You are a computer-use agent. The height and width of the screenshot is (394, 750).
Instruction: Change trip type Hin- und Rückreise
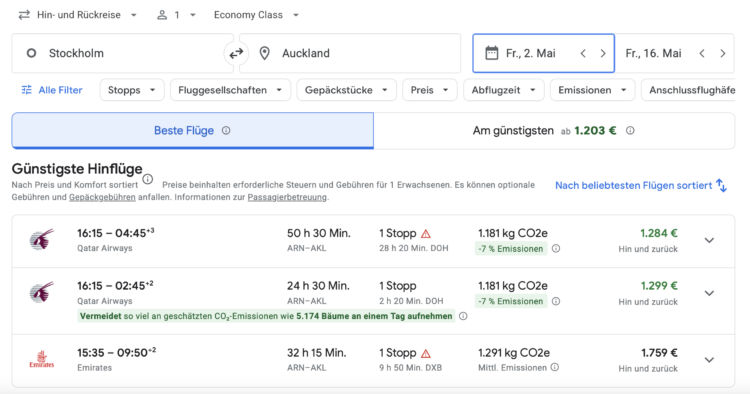click(x=78, y=15)
